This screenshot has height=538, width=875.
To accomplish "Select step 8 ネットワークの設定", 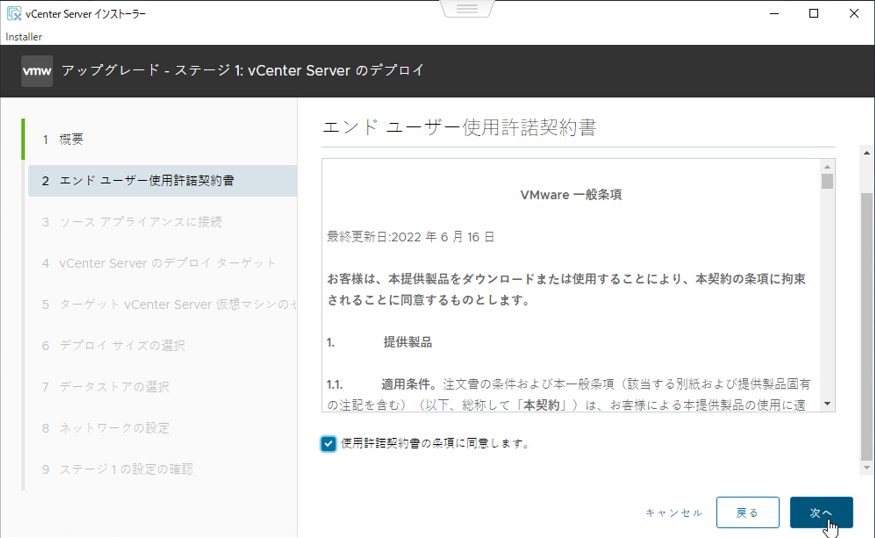I will pos(162,428).
